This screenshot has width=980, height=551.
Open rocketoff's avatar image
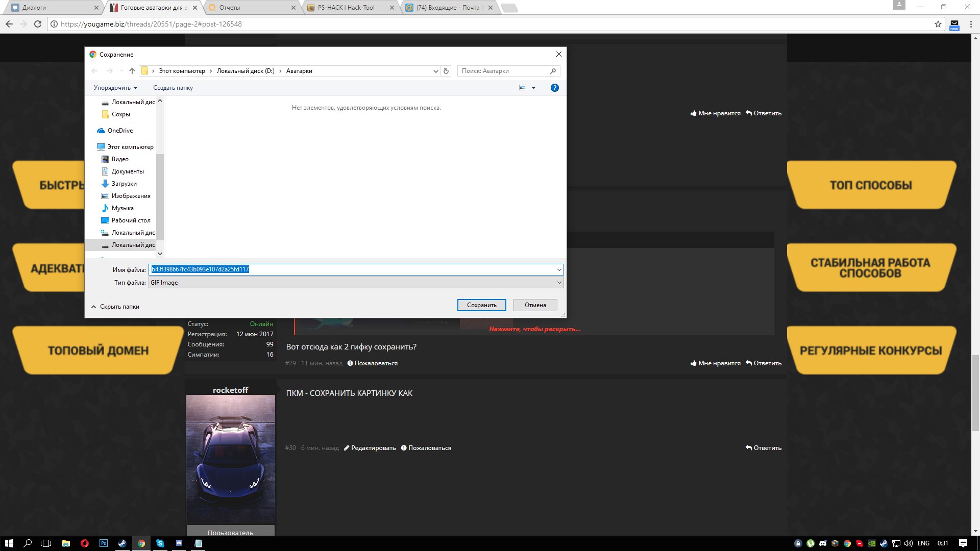[231, 458]
